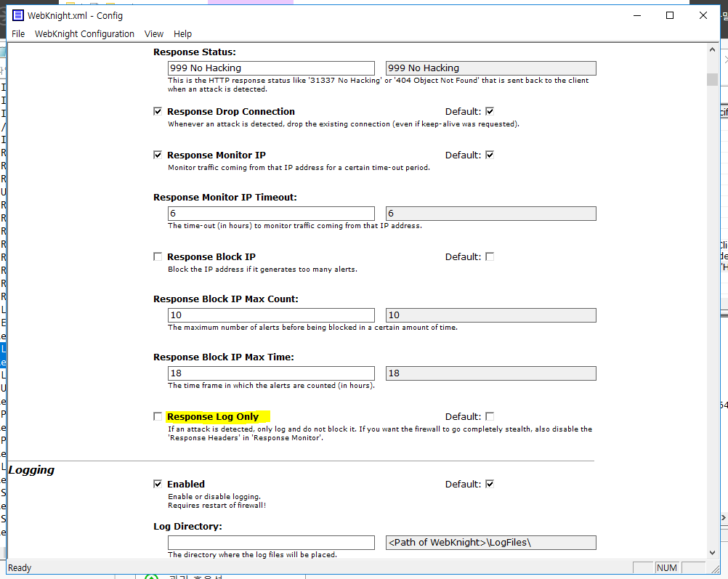Open the File menu
The width and height of the screenshot is (728, 579).
point(18,34)
